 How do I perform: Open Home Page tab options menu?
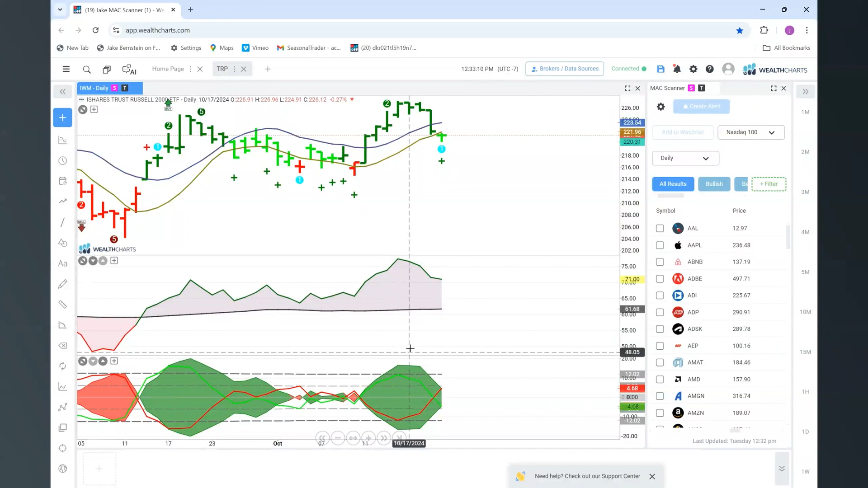click(x=190, y=69)
